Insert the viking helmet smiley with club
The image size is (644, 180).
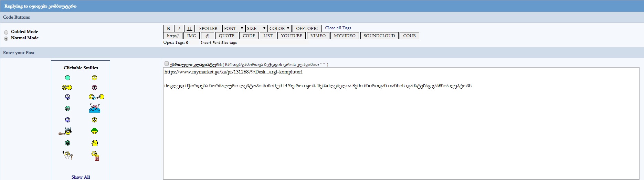[65, 131]
